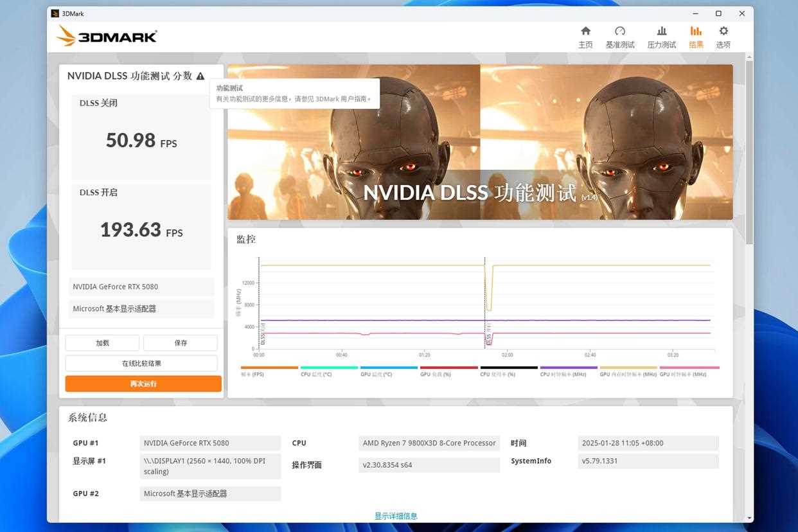Select the 结果 results chart icon

[696, 31]
